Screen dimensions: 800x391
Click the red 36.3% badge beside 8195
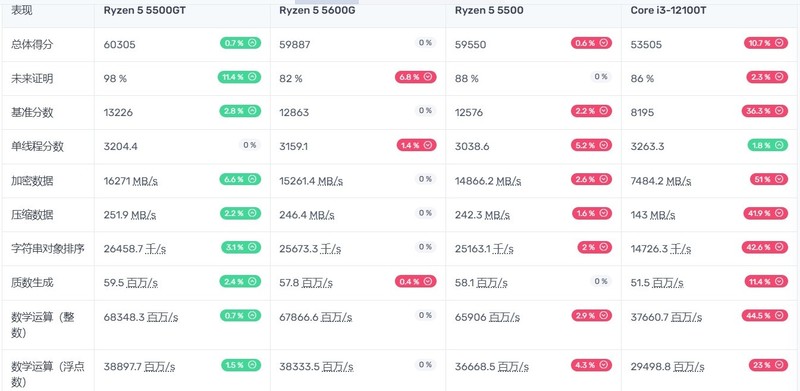[x=765, y=111]
